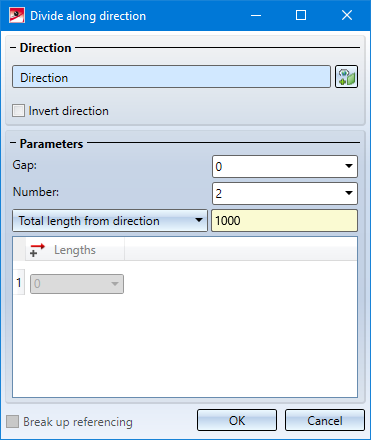This screenshot has height=440, width=371.
Task: Click into the Direction selection field
Action: coord(171,77)
